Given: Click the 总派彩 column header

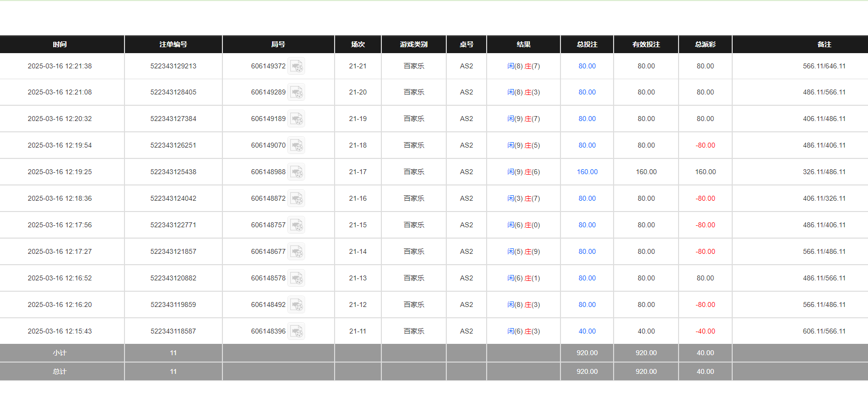Looking at the screenshot, I should tap(705, 44).
